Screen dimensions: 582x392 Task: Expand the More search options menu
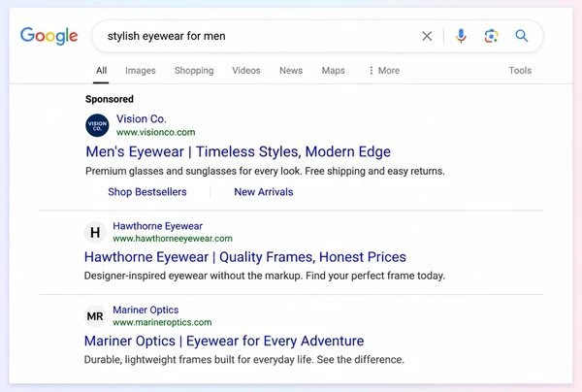(384, 71)
